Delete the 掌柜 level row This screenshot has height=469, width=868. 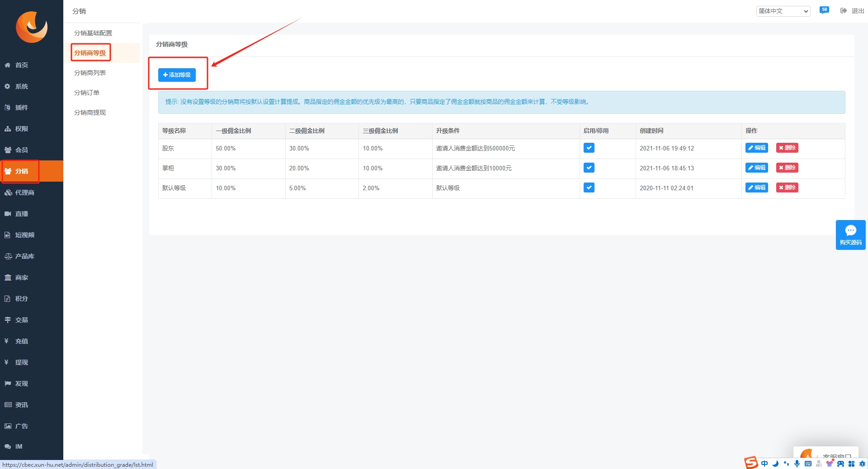[787, 168]
